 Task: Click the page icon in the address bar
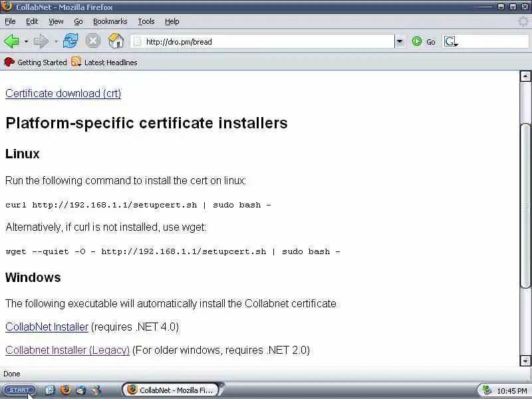click(x=137, y=42)
